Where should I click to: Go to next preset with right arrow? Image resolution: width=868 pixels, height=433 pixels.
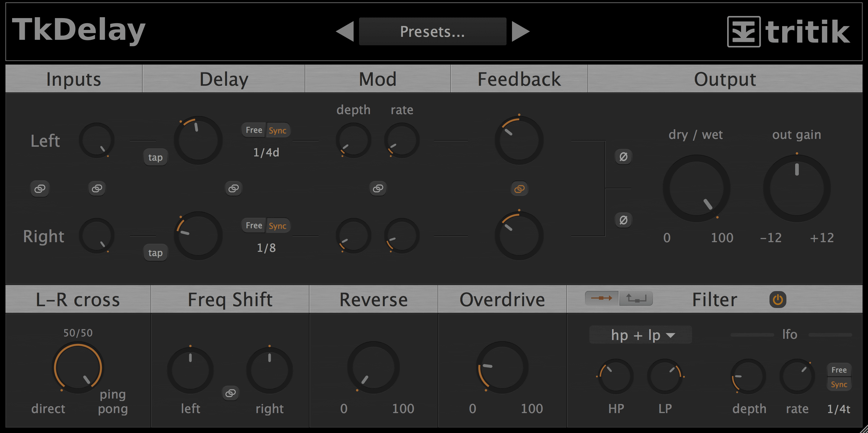point(521,31)
